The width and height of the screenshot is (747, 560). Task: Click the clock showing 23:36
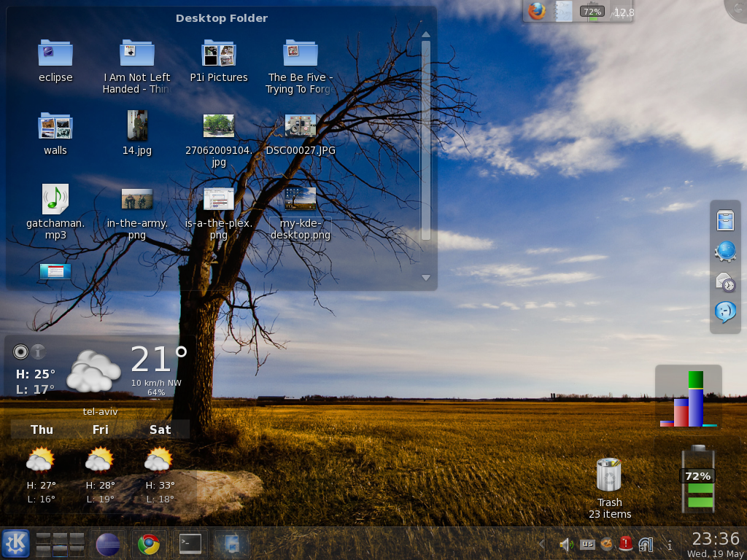click(715, 539)
